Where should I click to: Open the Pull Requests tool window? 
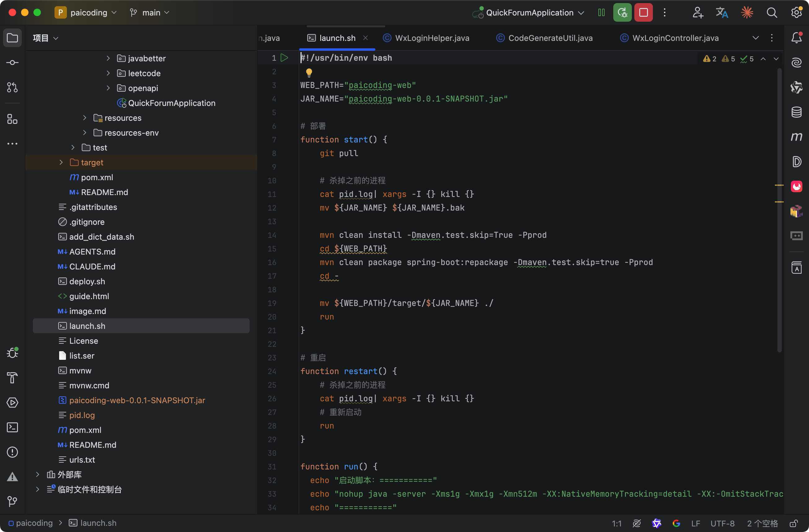point(12,87)
